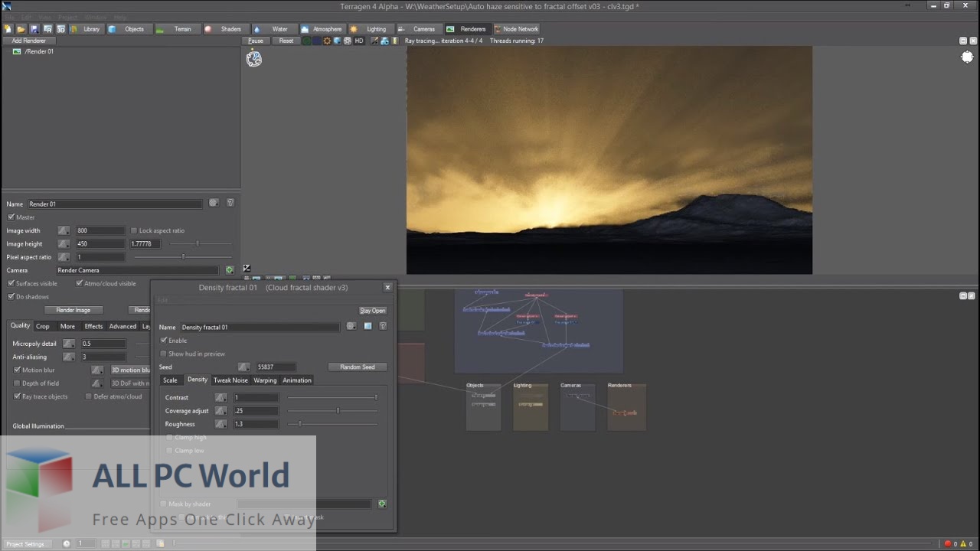Toggle Do shadows checkbox
Viewport: 980px width, 551px height.
click(x=11, y=296)
